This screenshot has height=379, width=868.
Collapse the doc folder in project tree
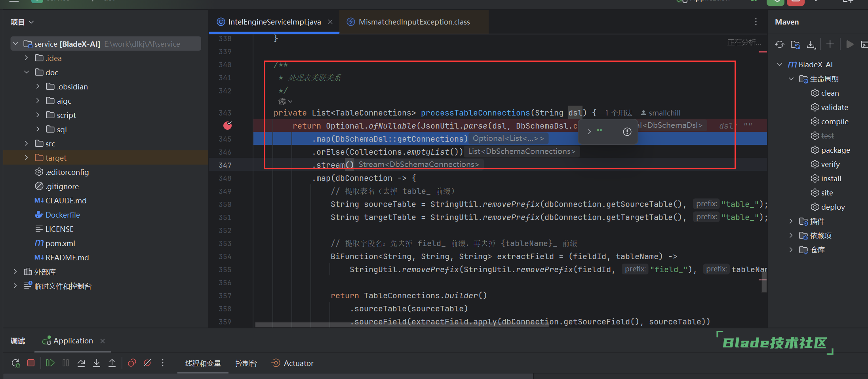(x=27, y=72)
